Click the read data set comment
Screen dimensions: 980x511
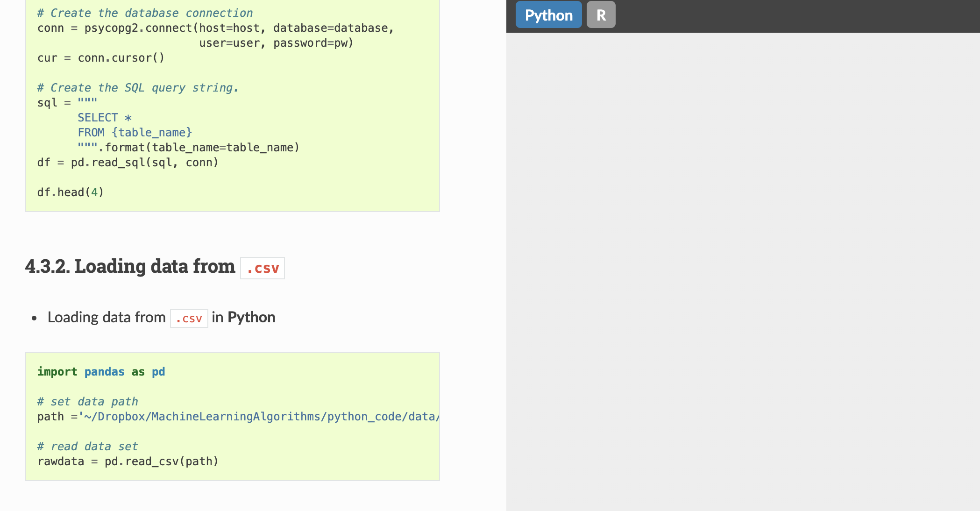(88, 447)
